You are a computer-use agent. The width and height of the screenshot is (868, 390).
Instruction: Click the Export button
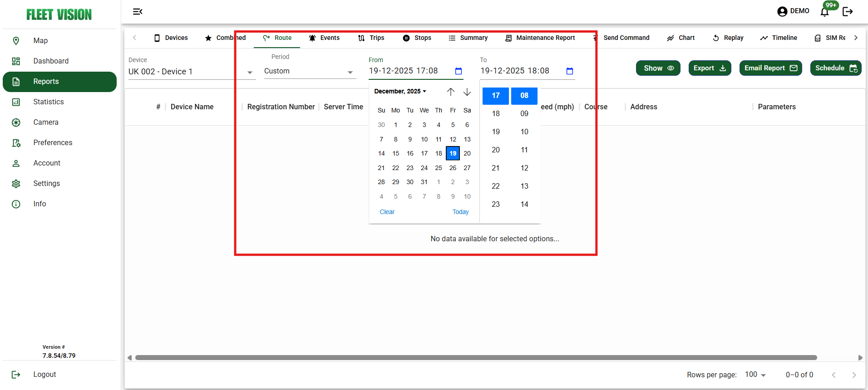(710, 68)
